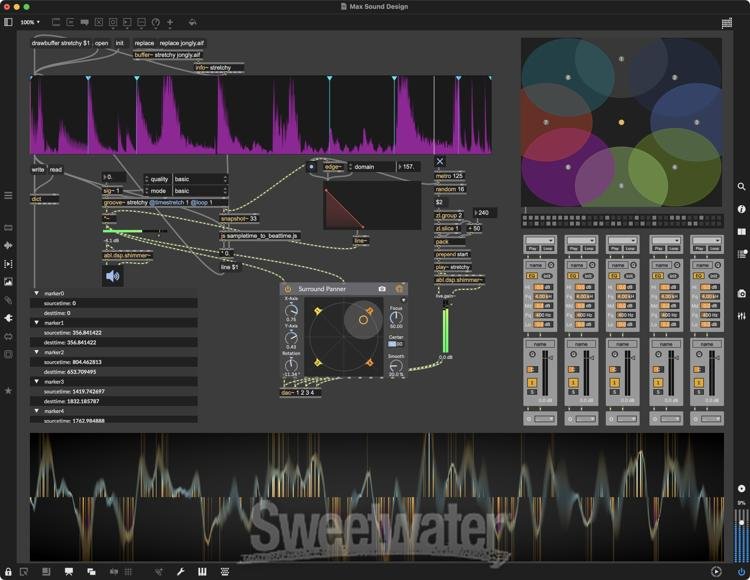Click the star favorites icon in left sidebar
The image size is (750, 580).
[x=9, y=390]
